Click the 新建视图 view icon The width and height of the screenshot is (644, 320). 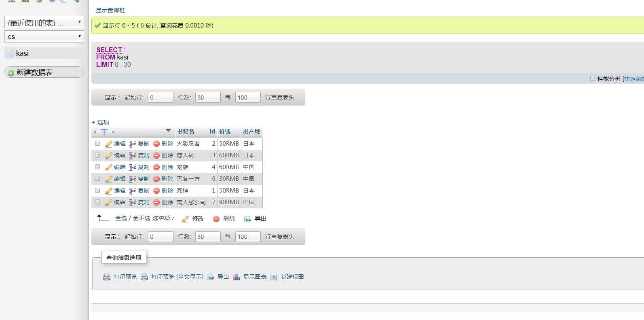point(274,277)
